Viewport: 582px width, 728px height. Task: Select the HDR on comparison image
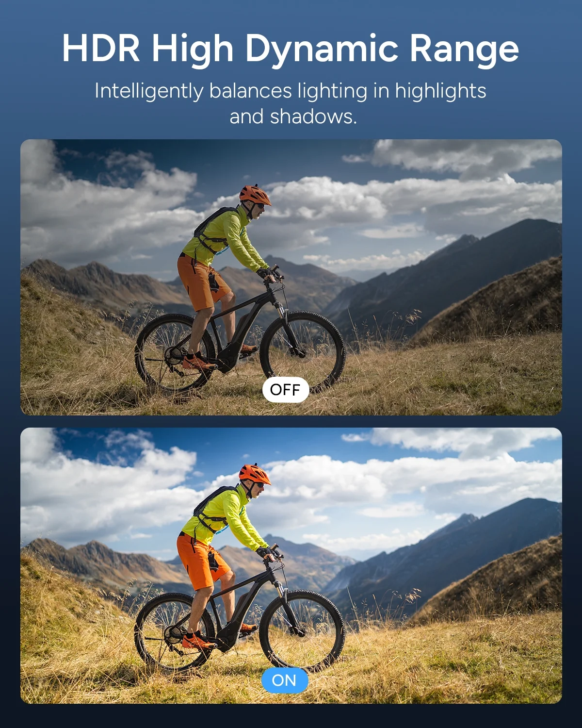(x=291, y=565)
